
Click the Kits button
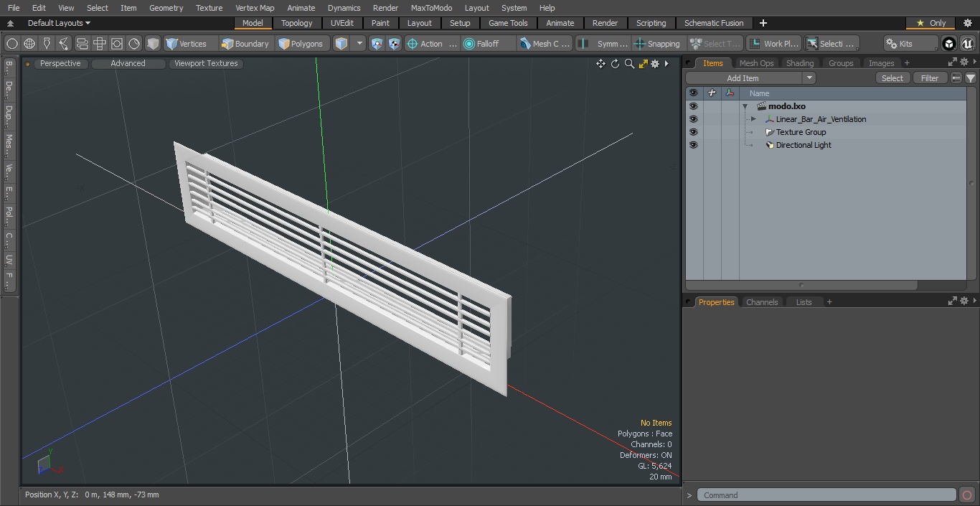[910, 44]
